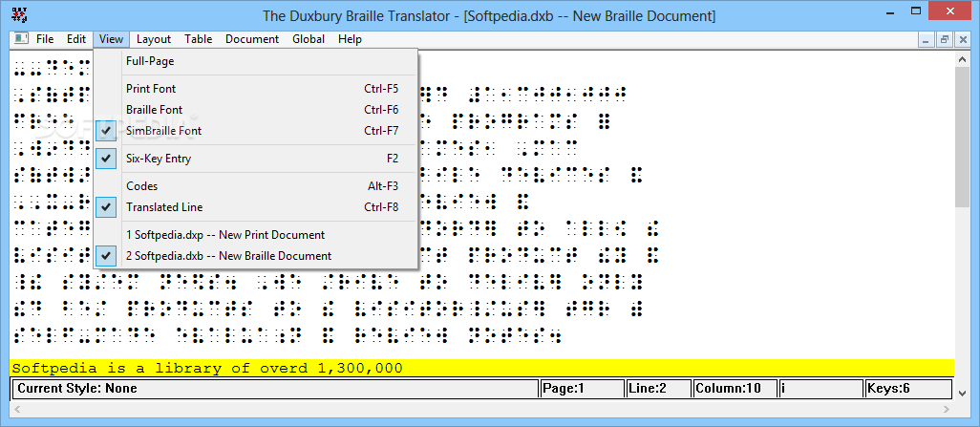Click the Duxbury app icon in title bar
The image size is (980, 427).
(19, 13)
